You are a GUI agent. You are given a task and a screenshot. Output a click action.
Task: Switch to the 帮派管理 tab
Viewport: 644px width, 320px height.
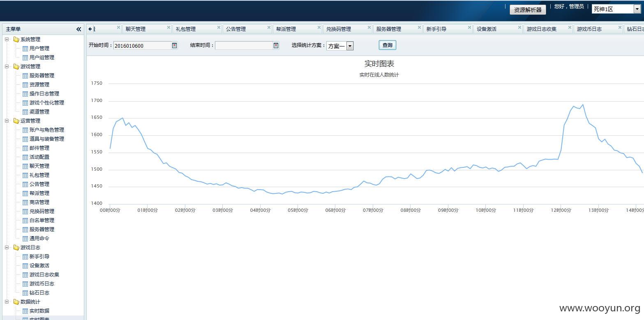[286, 29]
